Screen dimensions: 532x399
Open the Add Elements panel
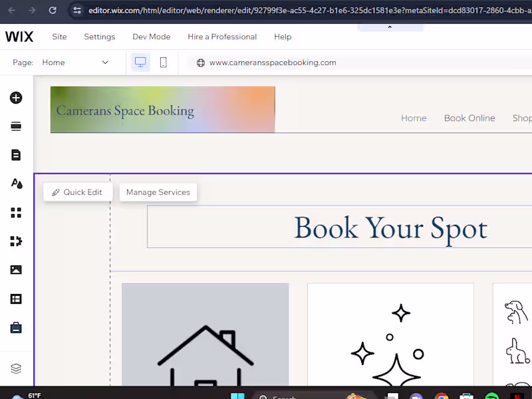point(16,98)
